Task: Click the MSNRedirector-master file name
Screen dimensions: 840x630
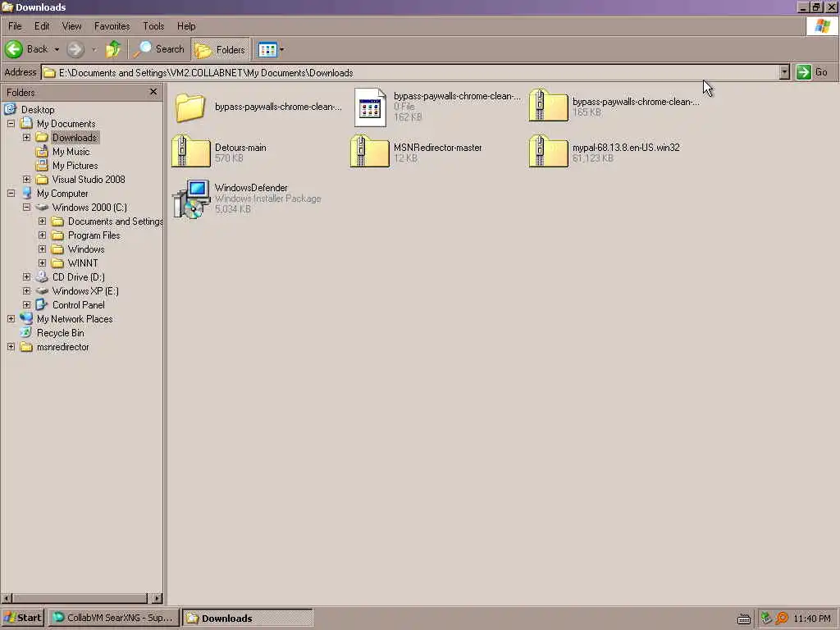Action: point(438,148)
